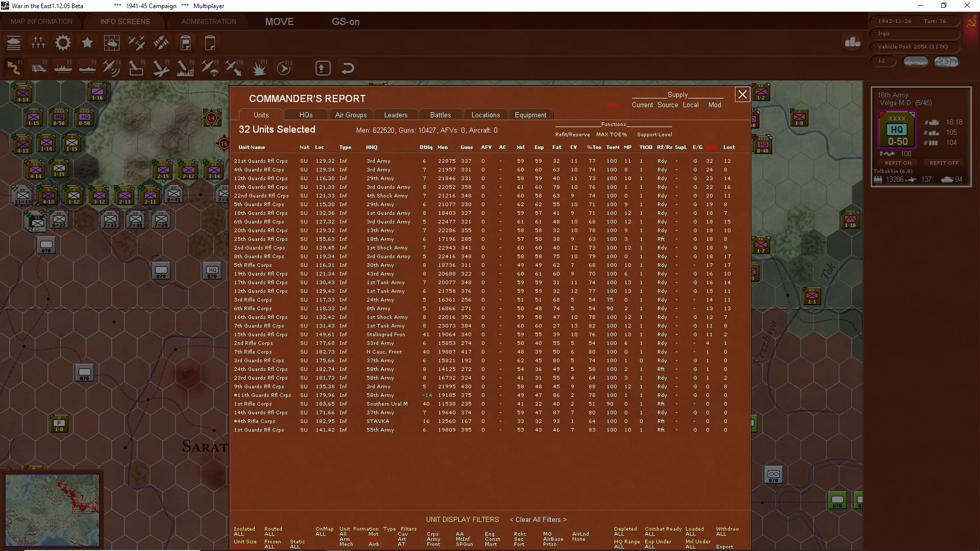The height and width of the screenshot is (551, 980).
Task: Toggle the Static filter ALL value
Action: click(295, 547)
